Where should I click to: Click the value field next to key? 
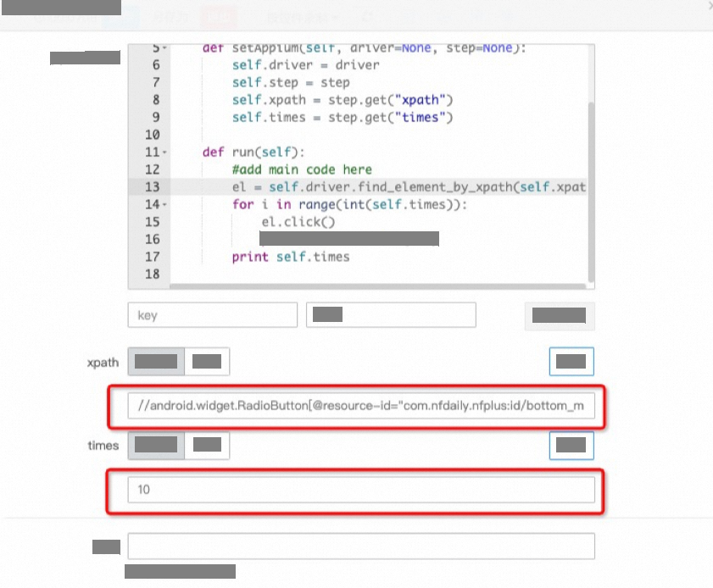(x=391, y=315)
